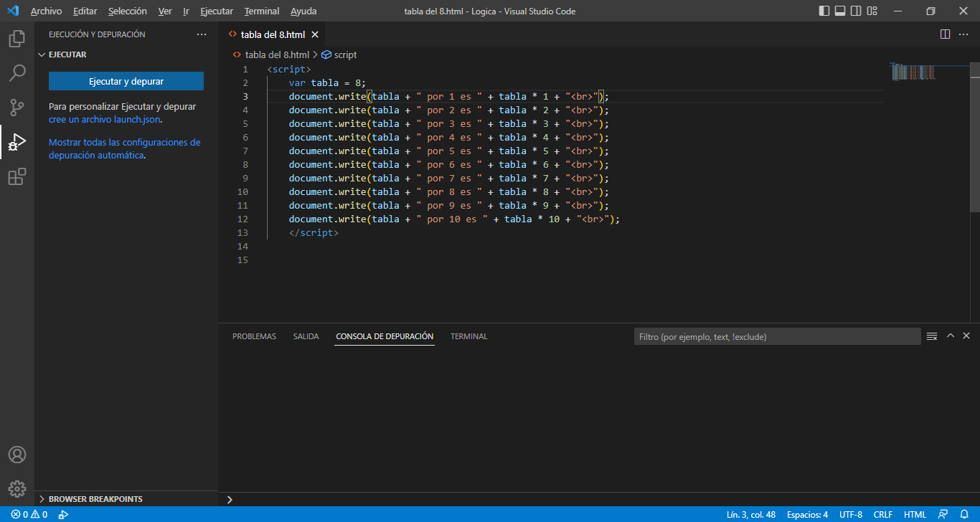Close the tabla del 8.html tab
980x522 pixels.
click(x=315, y=34)
